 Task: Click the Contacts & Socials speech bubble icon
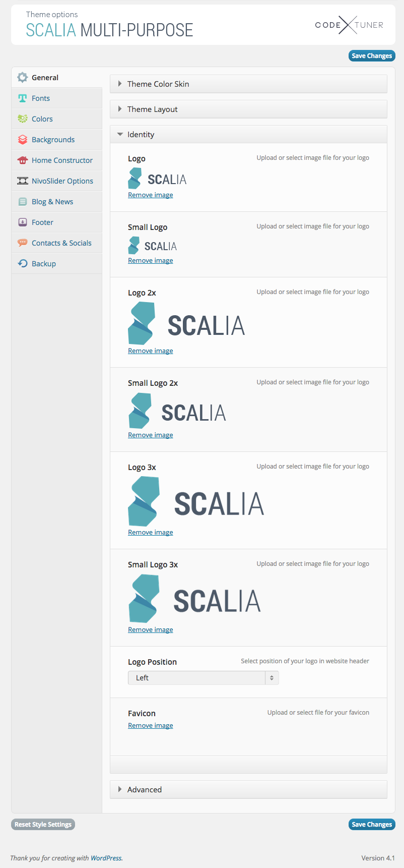pos(22,243)
